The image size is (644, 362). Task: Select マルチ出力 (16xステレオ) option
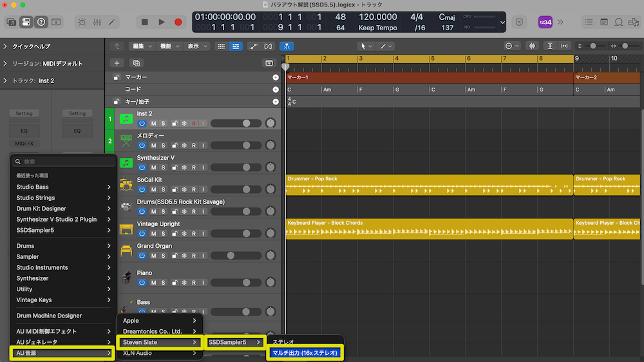coord(305,353)
